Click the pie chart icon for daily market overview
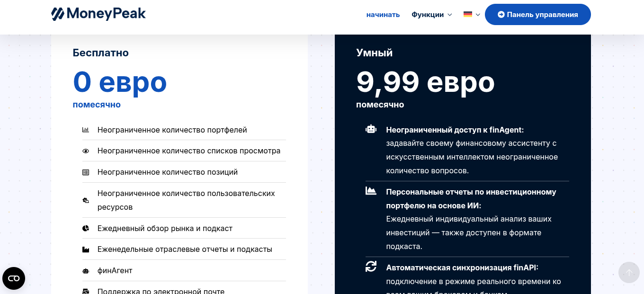The image size is (644, 294). coord(86,229)
